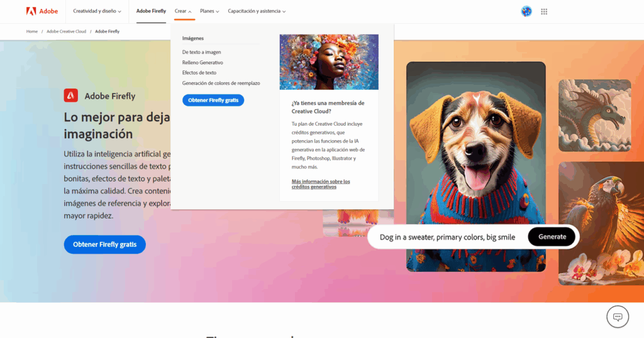Expand the Planes dropdown
Screen dimensions: 644x338
209,11
